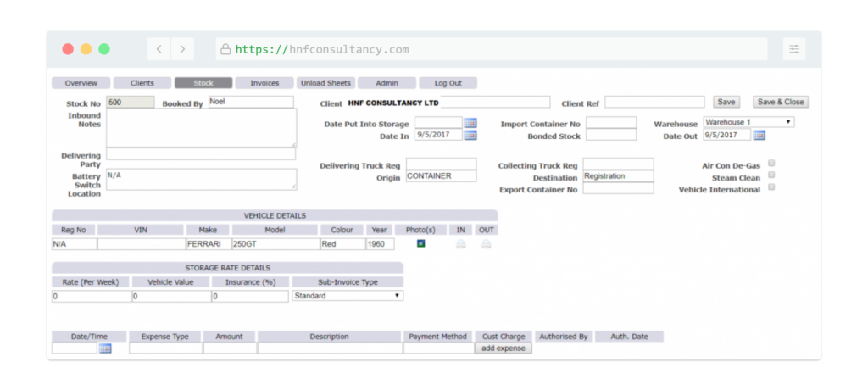Switch to the Invoices tab
The width and height of the screenshot is (868, 390).
point(264,83)
